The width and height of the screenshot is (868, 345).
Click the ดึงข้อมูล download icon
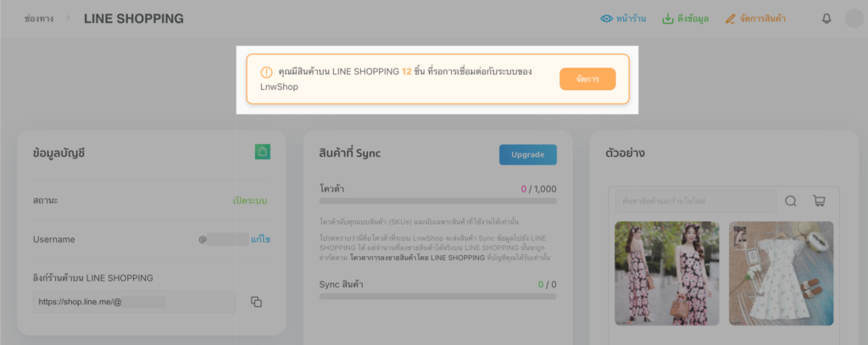[668, 19]
